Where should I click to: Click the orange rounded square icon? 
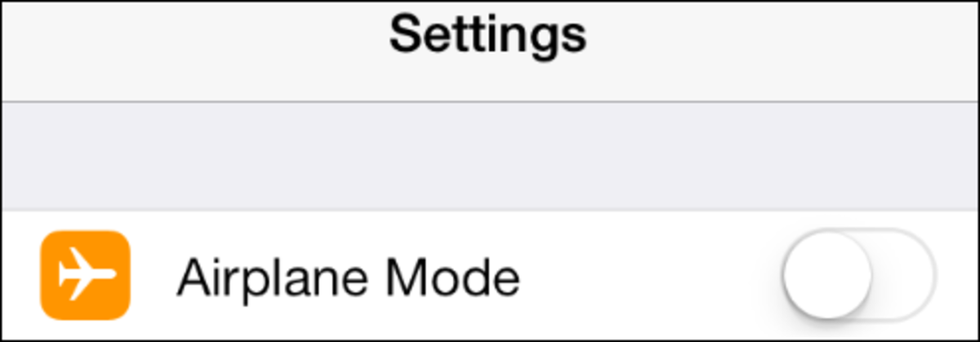(x=85, y=275)
